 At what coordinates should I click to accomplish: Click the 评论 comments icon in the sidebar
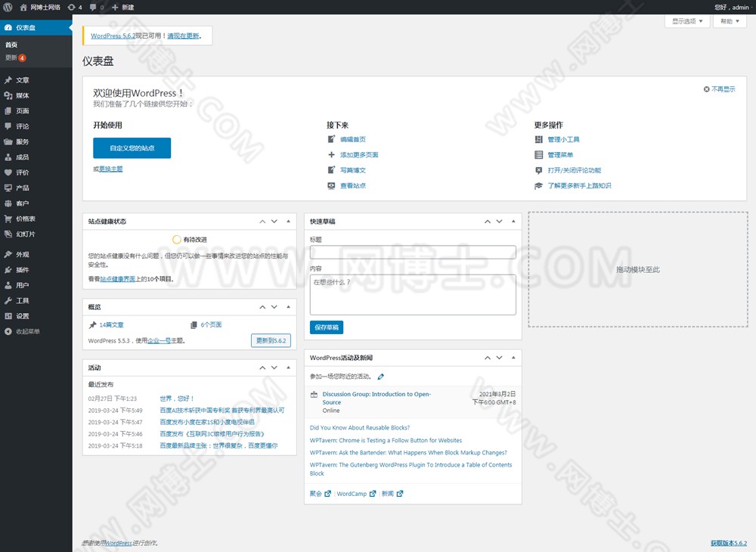(8, 126)
